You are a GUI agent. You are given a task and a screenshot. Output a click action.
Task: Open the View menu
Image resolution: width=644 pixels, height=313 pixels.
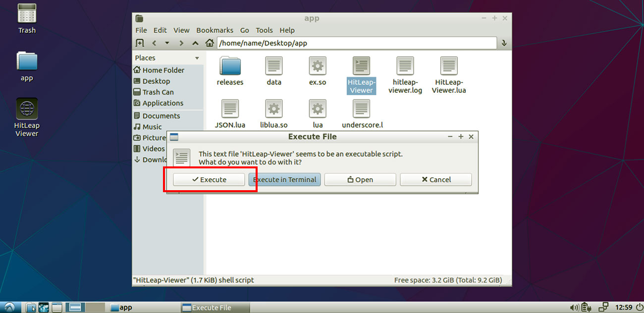(x=181, y=30)
